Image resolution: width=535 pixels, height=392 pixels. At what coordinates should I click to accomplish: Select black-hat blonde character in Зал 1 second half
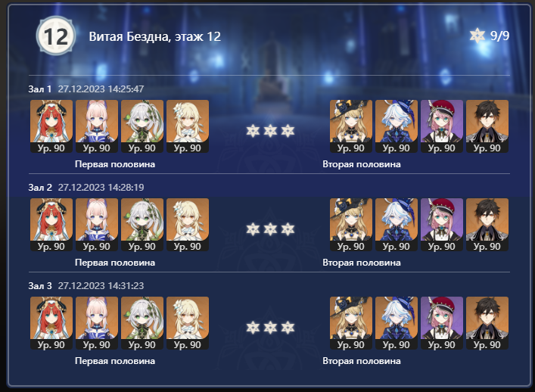(351, 126)
